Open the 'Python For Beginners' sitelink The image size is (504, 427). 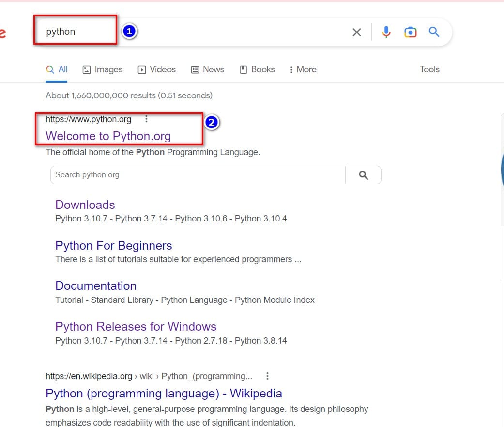(113, 246)
